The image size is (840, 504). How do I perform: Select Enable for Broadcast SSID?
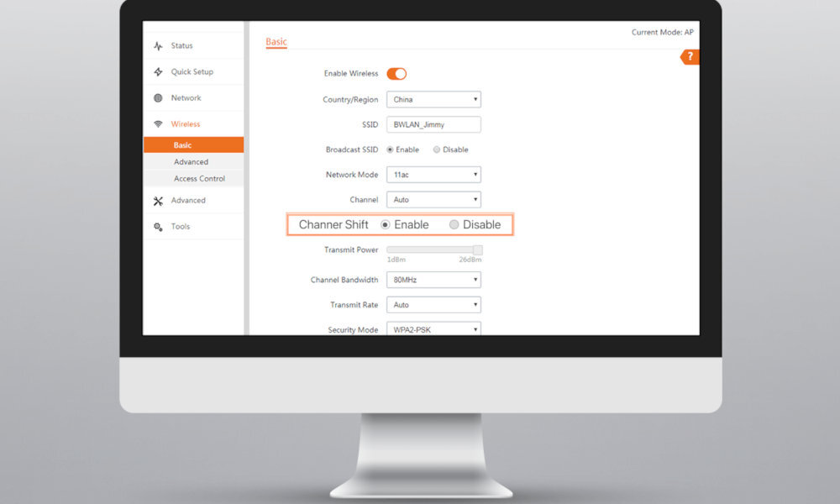391,150
